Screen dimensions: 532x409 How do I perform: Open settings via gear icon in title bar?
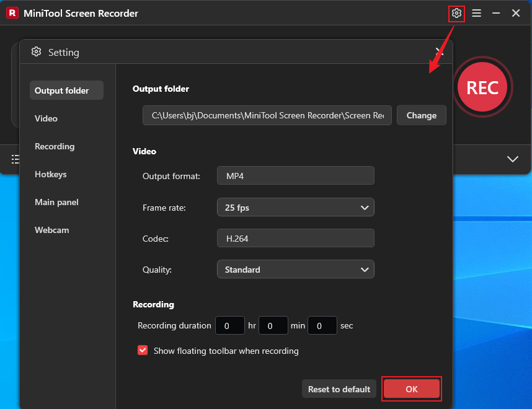(x=456, y=13)
